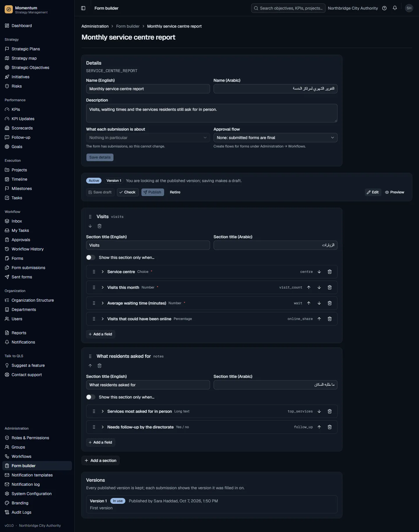Delete the Visits section with its trash icon
The width and height of the screenshot is (419, 532).
(100, 226)
